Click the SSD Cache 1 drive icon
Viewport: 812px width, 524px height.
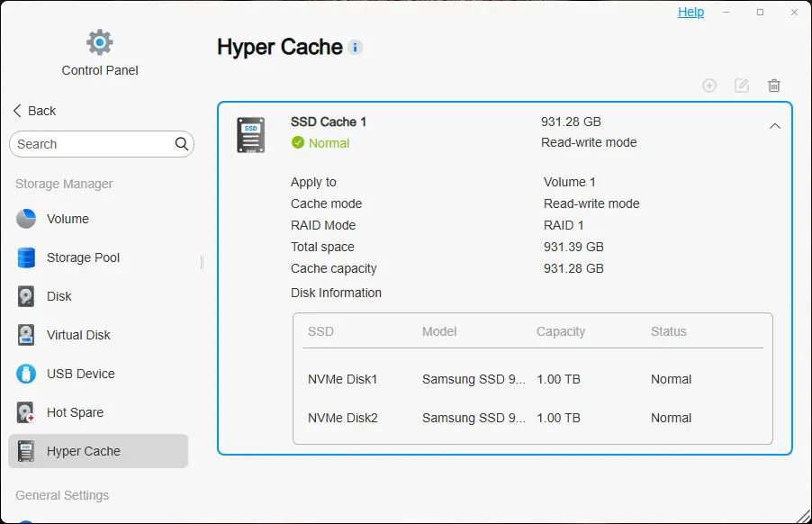pos(250,135)
